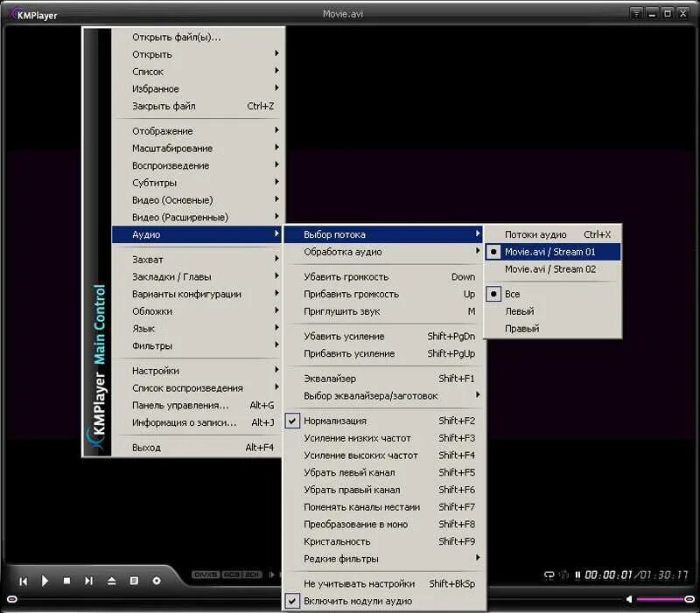Enable Усиление высоких частот

[384, 456]
